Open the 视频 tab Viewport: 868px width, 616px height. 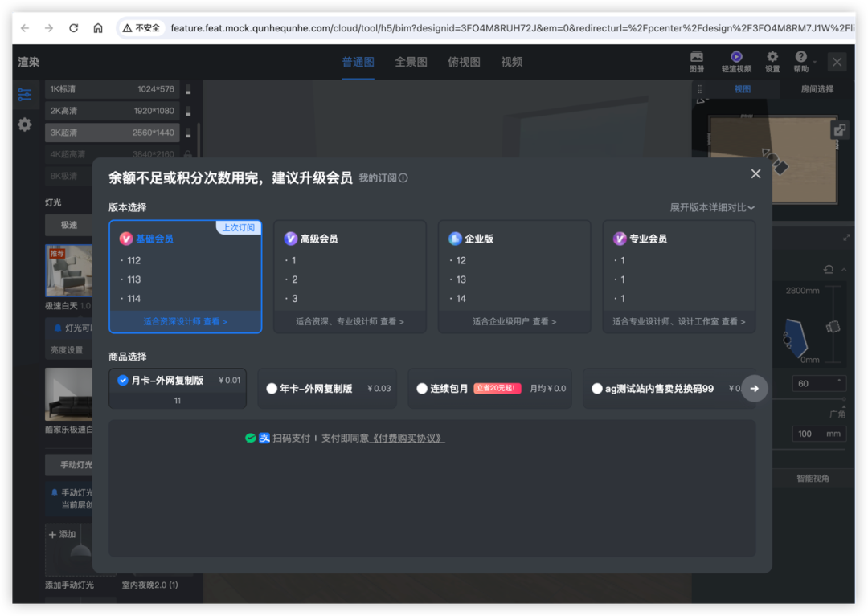pos(511,62)
